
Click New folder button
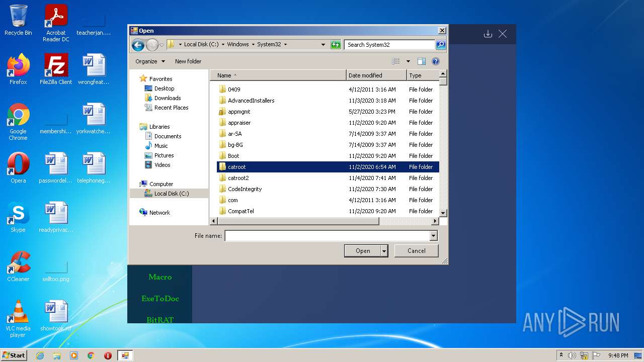188,61
